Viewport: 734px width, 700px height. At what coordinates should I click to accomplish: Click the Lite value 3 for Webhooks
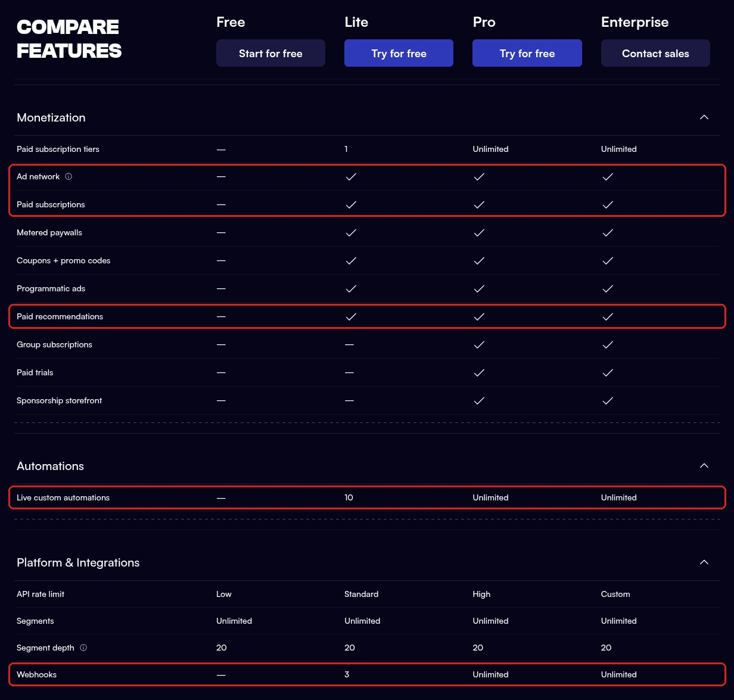347,674
